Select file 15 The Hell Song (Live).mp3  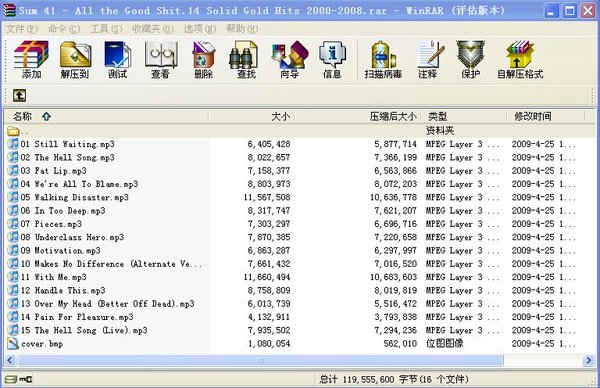pos(84,330)
